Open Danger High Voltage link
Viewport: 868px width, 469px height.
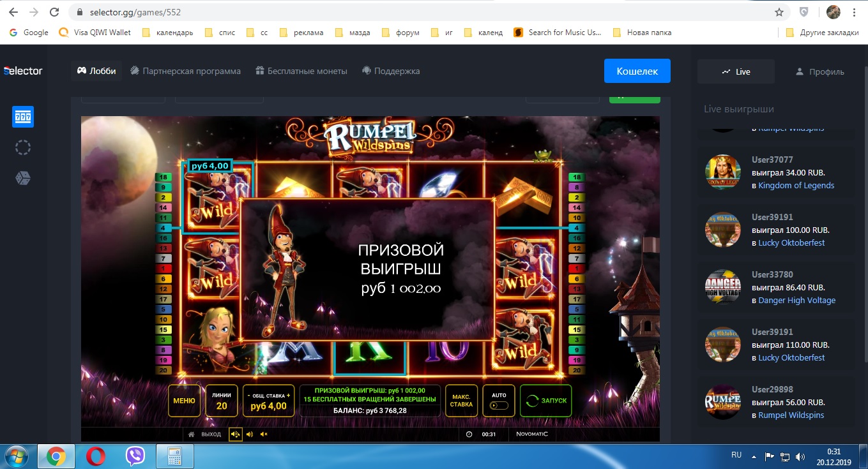pos(796,300)
